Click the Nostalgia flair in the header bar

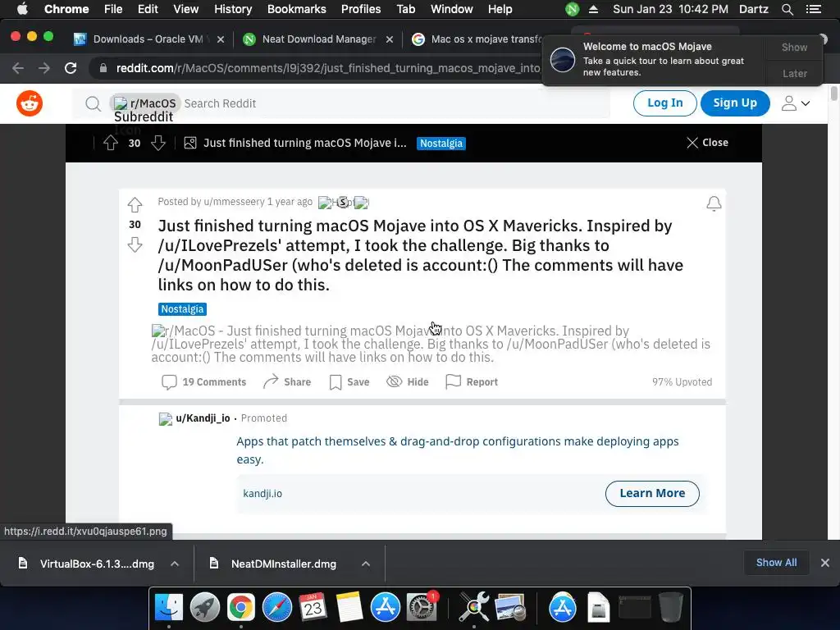click(x=441, y=144)
